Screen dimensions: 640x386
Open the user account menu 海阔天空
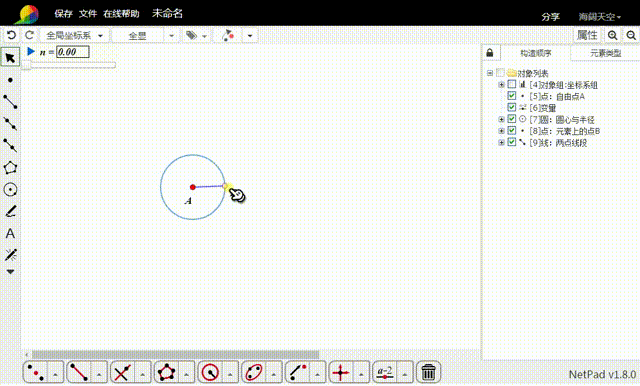(x=599, y=17)
